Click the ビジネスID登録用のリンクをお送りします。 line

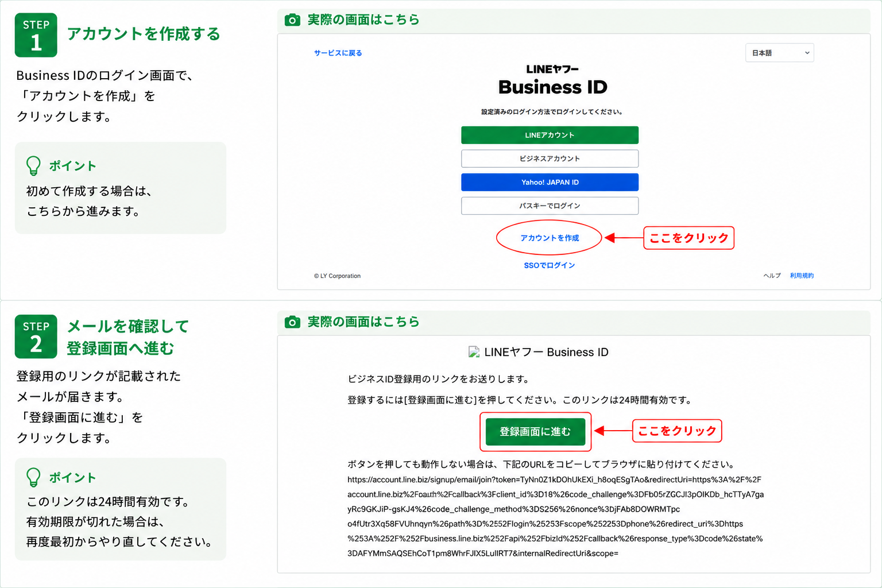pyautogui.click(x=439, y=379)
